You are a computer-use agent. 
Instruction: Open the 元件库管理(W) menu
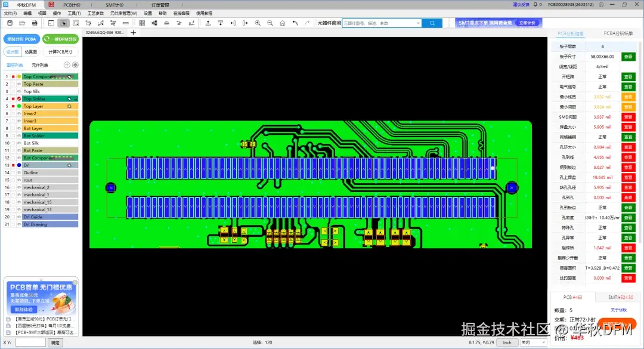123,13
